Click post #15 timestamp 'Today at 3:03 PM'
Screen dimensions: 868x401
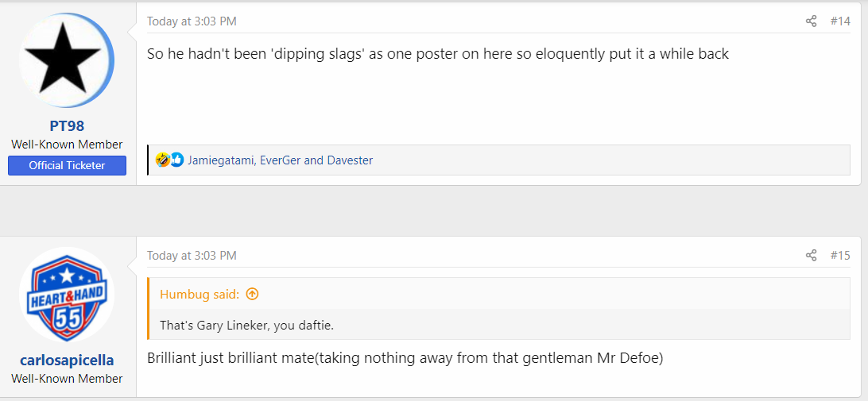[x=192, y=256]
